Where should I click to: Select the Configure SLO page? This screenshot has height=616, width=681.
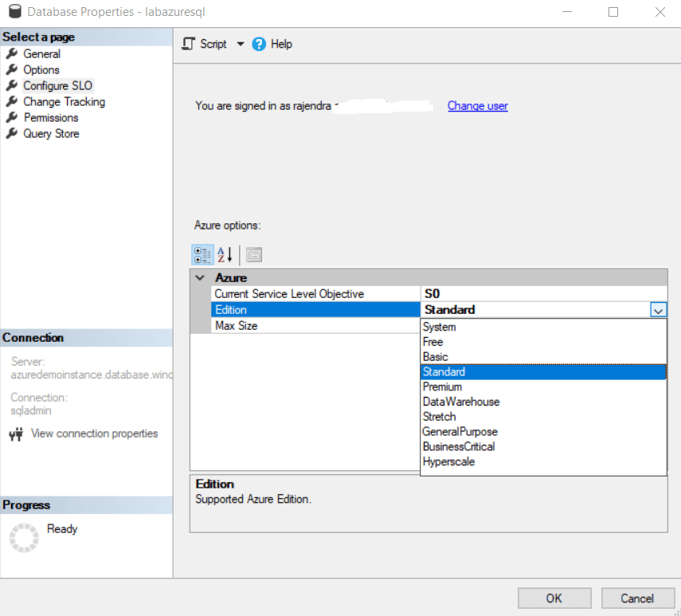58,85
